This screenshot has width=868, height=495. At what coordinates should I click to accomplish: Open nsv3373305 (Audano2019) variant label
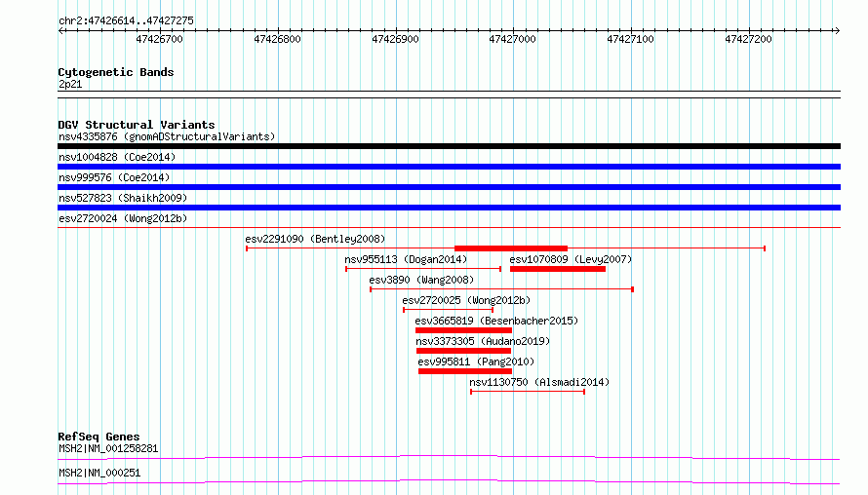[483, 341]
